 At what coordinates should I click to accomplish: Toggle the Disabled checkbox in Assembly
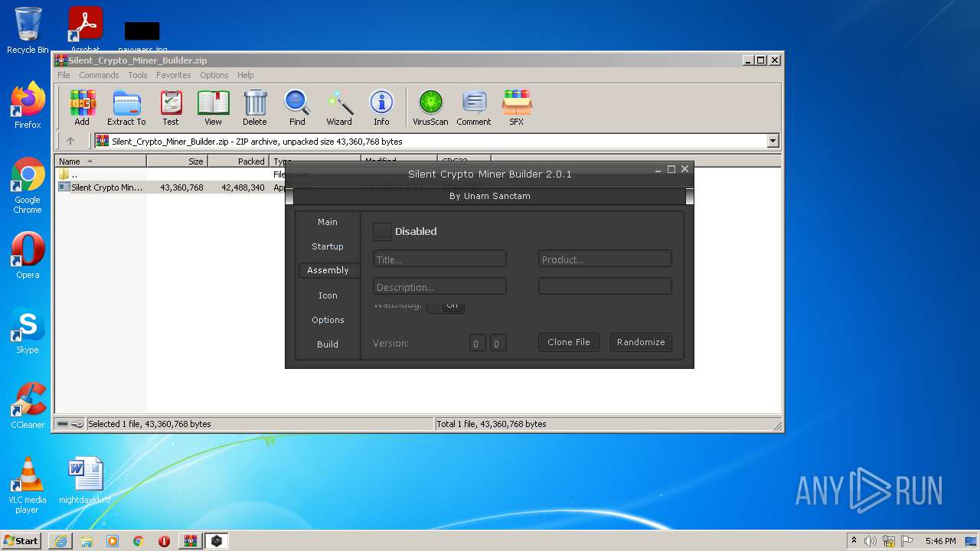pyautogui.click(x=381, y=231)
